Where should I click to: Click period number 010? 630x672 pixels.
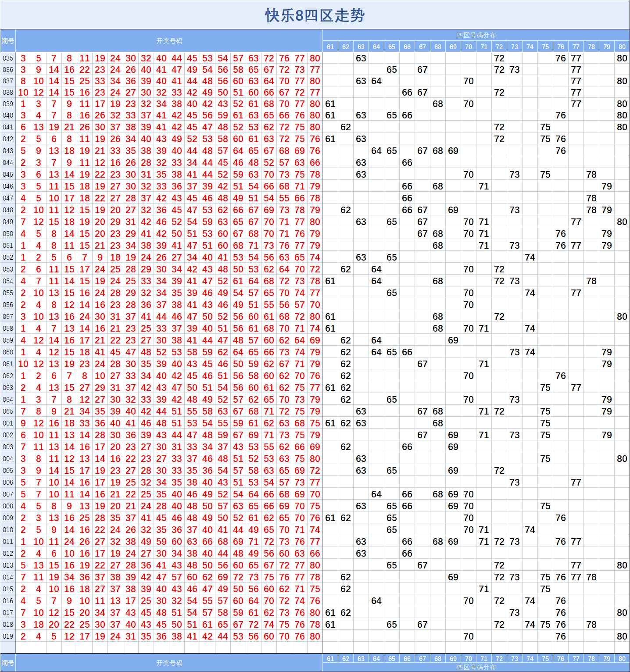pos(8,530)
